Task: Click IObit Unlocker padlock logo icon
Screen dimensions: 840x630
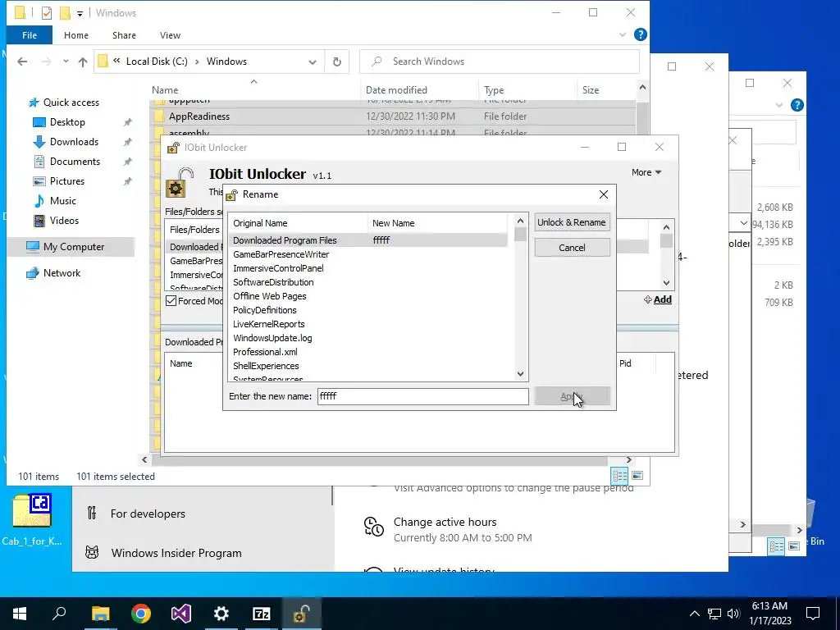Action: [179, 183]
